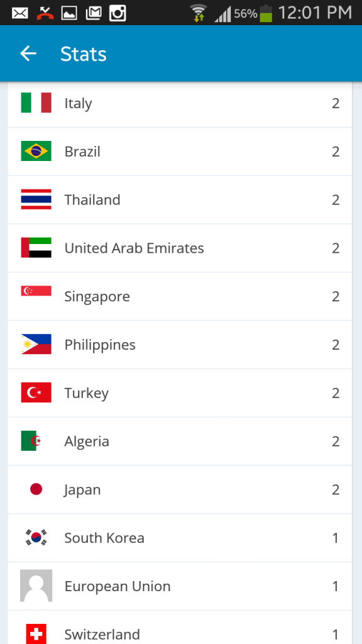The image size is (362, 644).
Task: Tap the back arrow in the header
Action: pyautogui.click(x=28, y=53)
